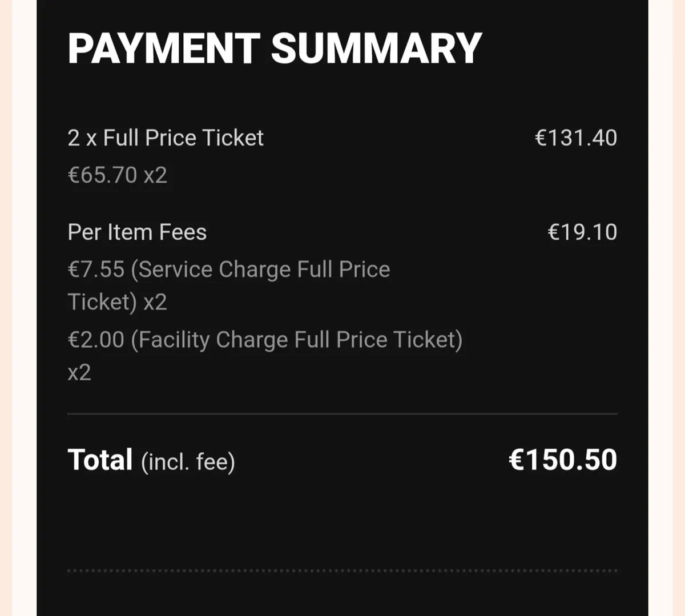The height and width of the screenshot is (616, 685).
Task: Click the €19.10 fees amount
Action: point(582,232)
